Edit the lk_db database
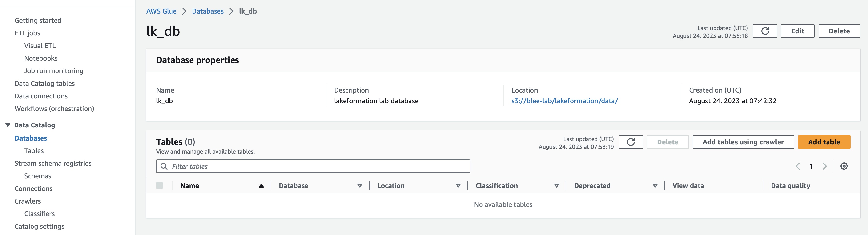Image resolution: width=868 pixels, height=235 pixels. (x=797, y=31)
